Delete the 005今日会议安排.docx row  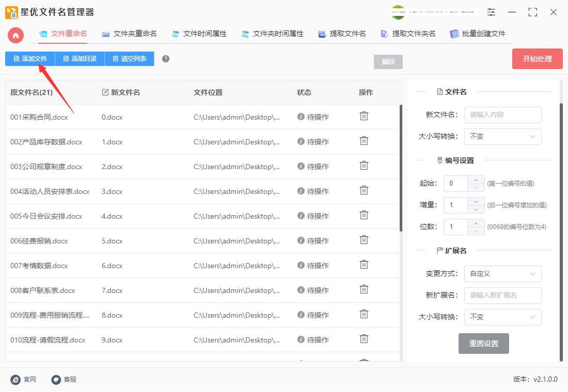pyautogui.click(x=364, y=216)
